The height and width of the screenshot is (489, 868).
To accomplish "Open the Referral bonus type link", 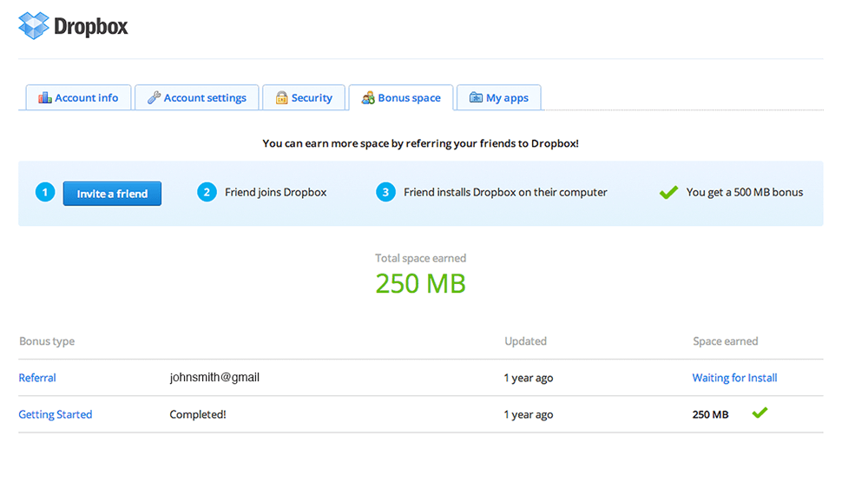I will tap(37, 378).
